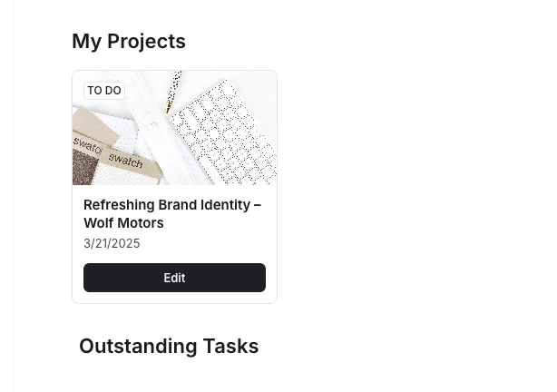The height and width of the screenshot is (392, 557).
Task: Click the front beige swatch label
Action: 130,164
